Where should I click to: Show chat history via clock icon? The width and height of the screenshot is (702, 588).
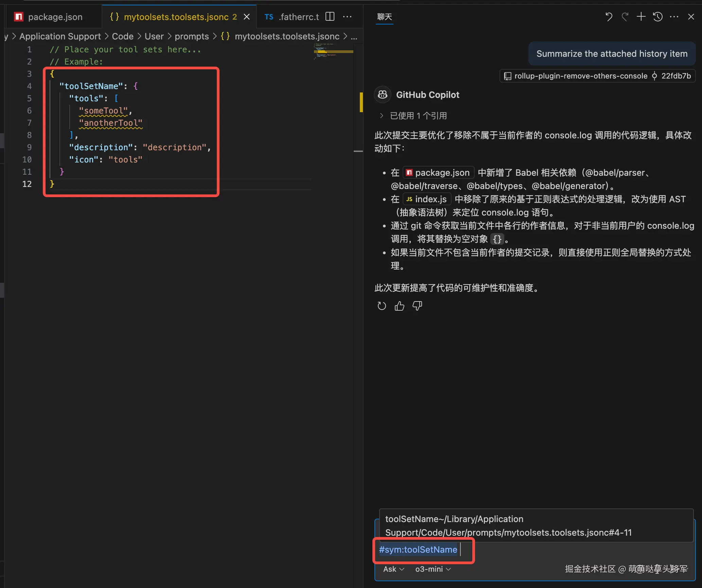(658, 17)
